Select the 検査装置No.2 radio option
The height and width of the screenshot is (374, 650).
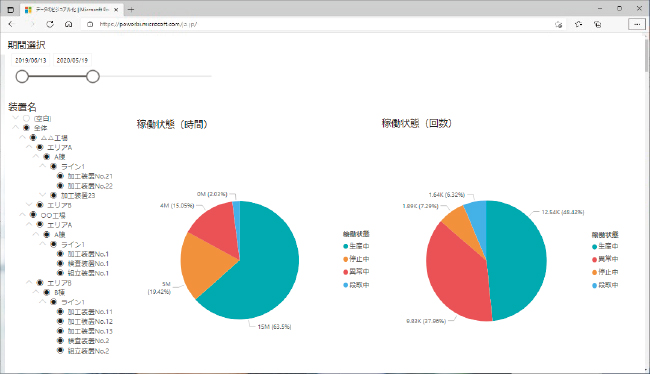[x=60, y=341]
